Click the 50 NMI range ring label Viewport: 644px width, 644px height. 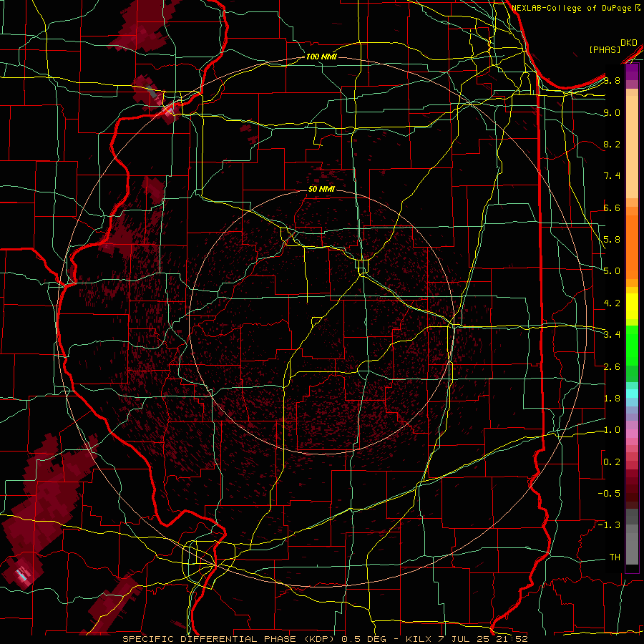point(321,190)
